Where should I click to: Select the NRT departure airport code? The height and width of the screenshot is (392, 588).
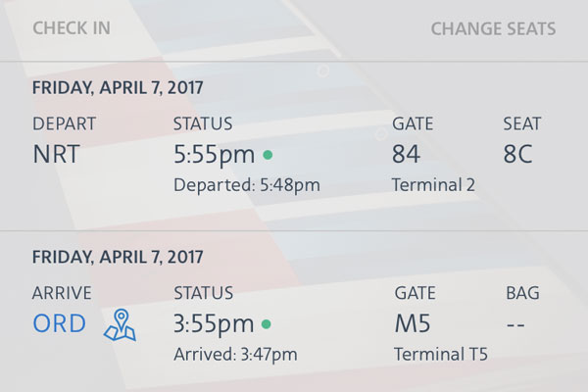(x=56, y=154)
